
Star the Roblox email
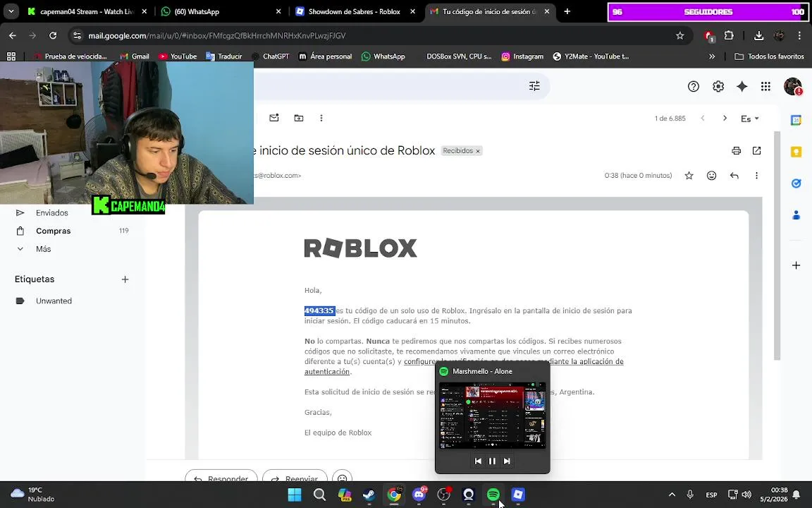pyautogui.click(x=689, y=176)
